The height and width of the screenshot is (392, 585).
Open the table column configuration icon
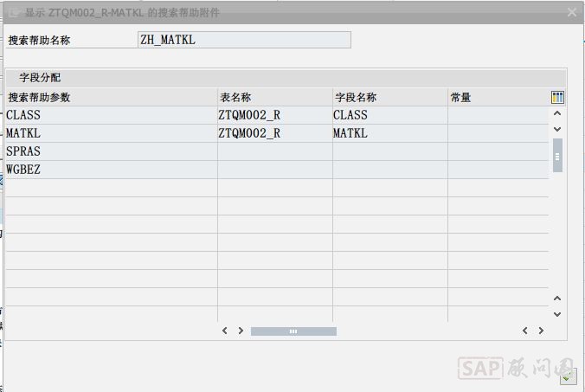[x=557, y=98]
